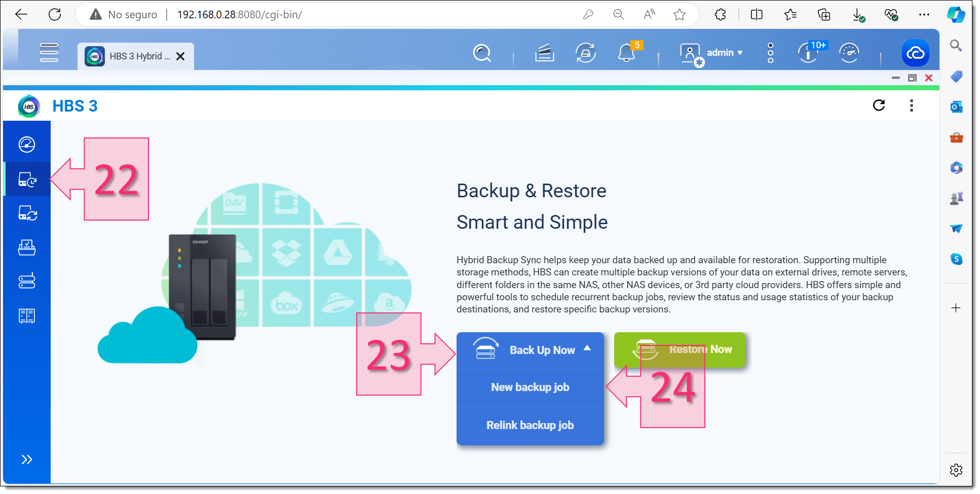Open browser zoom control icon

618,15
